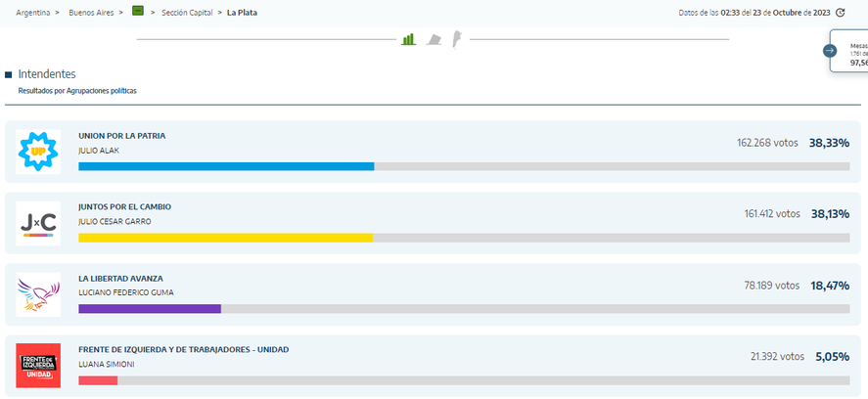Click candidate name JULIO CESAR GARRO
Screen dimensions: 868x399
(x=114, y=222)
